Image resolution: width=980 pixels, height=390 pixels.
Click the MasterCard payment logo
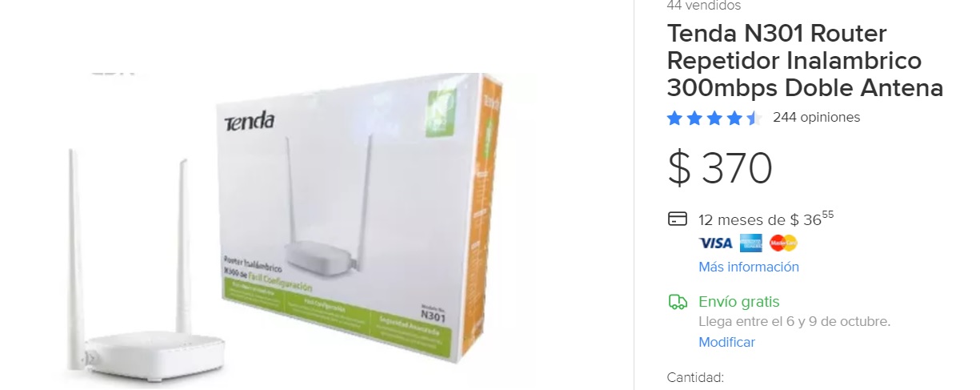783,243
